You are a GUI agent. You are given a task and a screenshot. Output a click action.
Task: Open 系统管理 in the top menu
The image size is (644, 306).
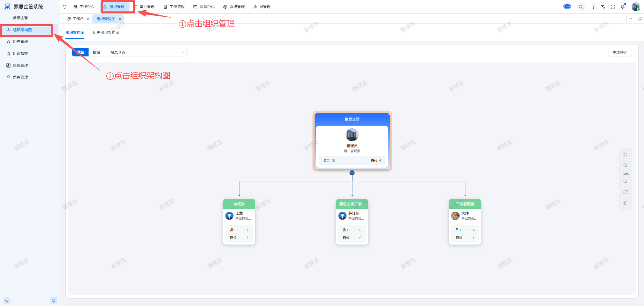click(x=234, y=7)
